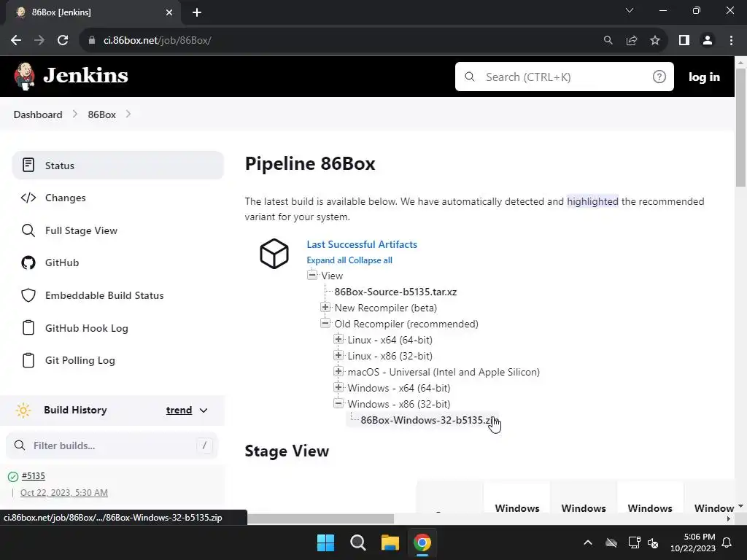Expand the macOS - Universal node
This screenshot has width=747, height=560.
point(338,371)
